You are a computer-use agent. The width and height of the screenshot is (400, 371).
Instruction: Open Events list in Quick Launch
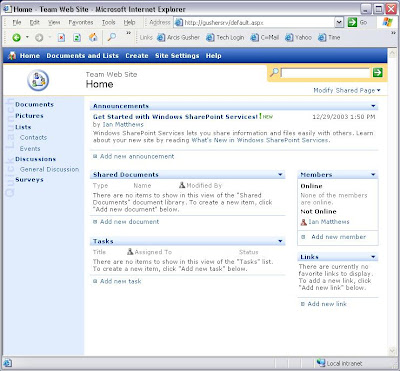tap(30, 149)
